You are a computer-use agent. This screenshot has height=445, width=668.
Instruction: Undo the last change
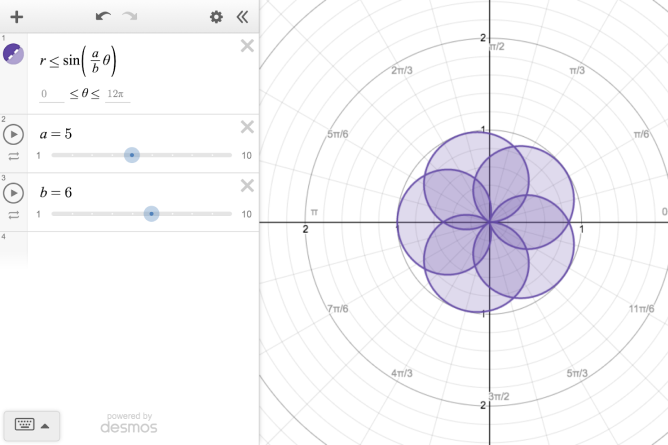point(103,17)
